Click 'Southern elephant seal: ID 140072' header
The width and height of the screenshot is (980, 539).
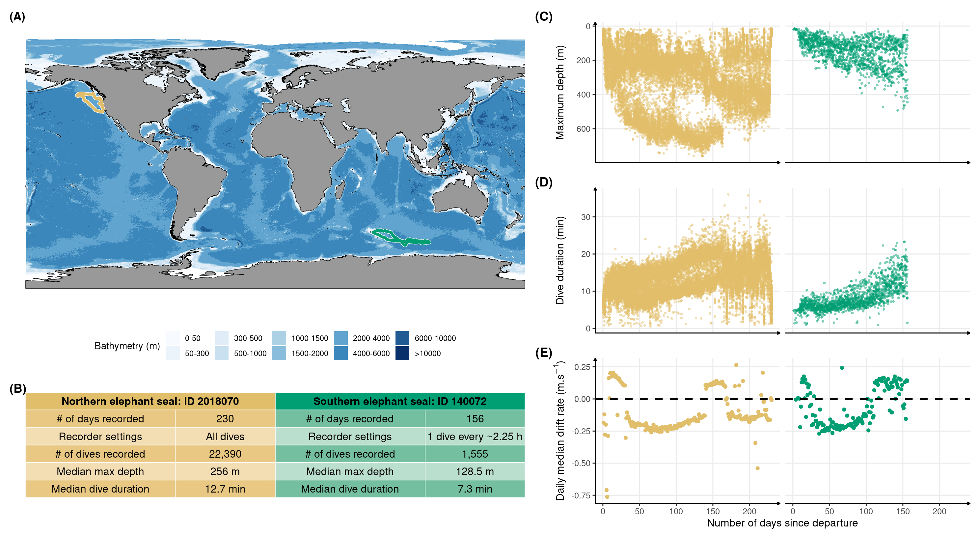(x=400, y=401)
